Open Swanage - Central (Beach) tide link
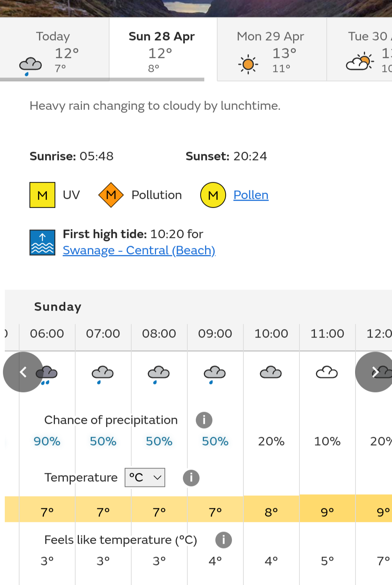This screenshot has width=392, height=585. coord(139,250)
